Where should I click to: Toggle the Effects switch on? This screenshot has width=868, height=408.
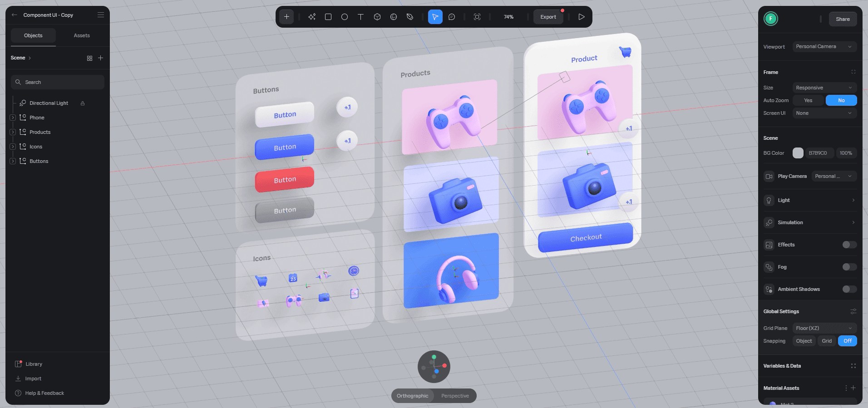click(x=849, y=245)
